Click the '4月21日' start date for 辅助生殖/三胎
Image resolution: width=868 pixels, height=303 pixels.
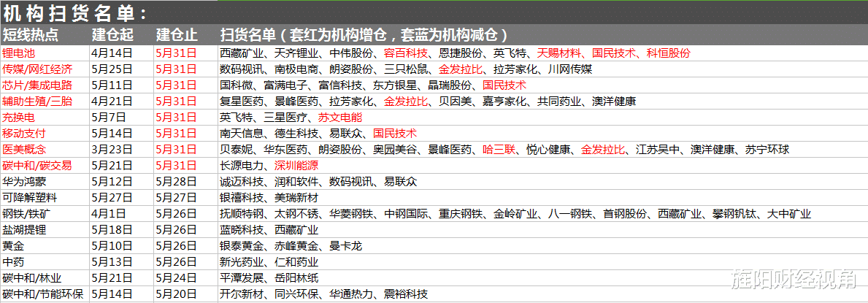[112, 102]
